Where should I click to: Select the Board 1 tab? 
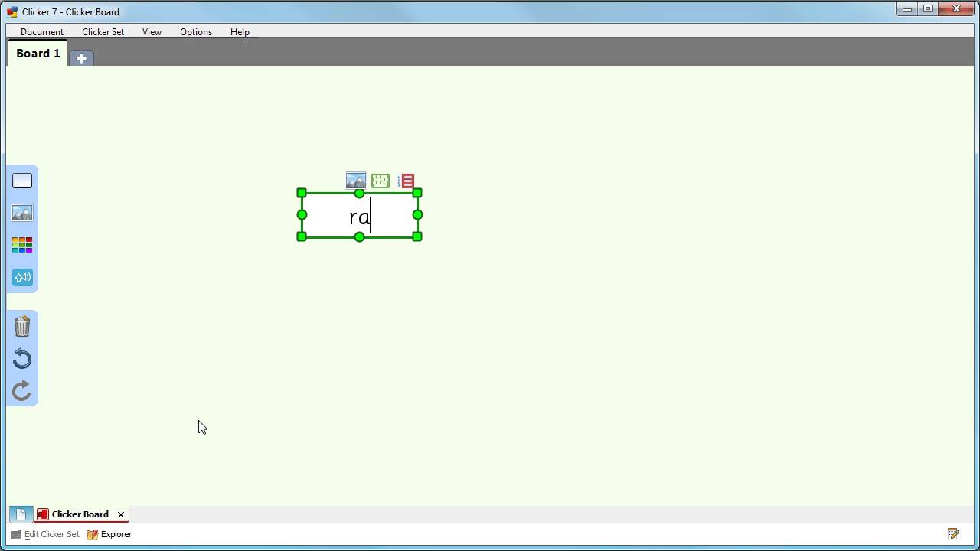pyautogui.click(x=38, y=54)
